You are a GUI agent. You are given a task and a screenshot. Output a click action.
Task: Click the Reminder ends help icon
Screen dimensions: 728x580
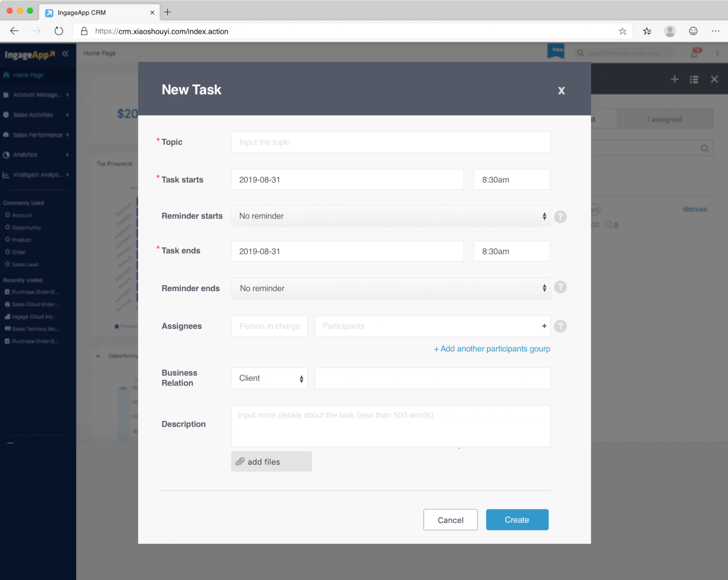click(x=560, y=287)
